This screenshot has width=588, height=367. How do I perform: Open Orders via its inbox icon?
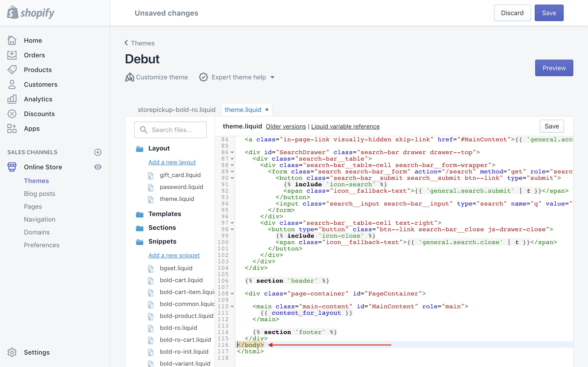tap(12, 55)
